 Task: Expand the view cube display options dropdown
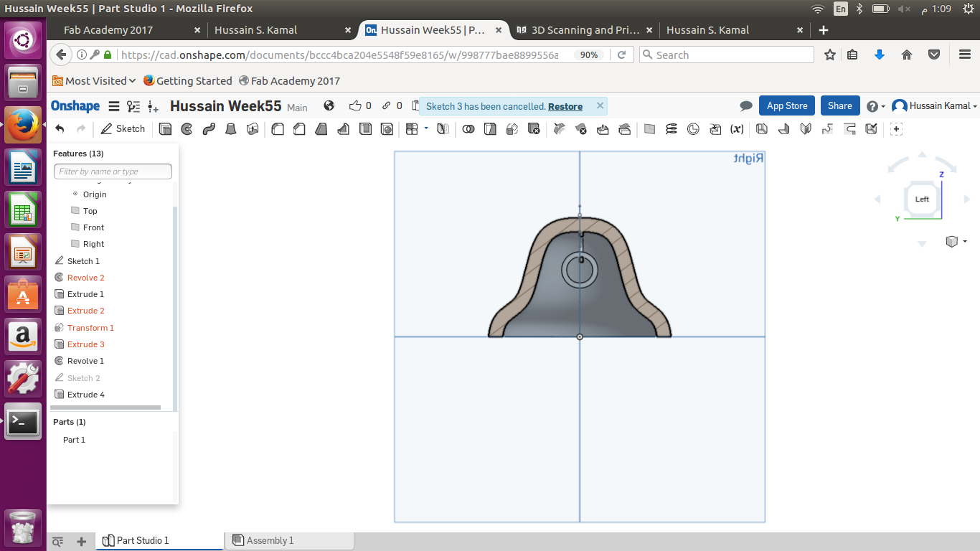point(965,242)
